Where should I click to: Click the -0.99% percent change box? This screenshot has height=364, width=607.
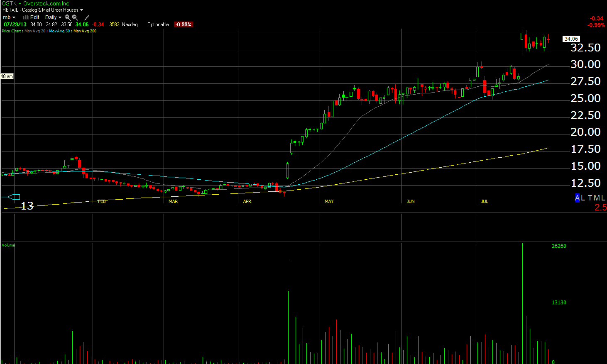click(x=183, y=24)
